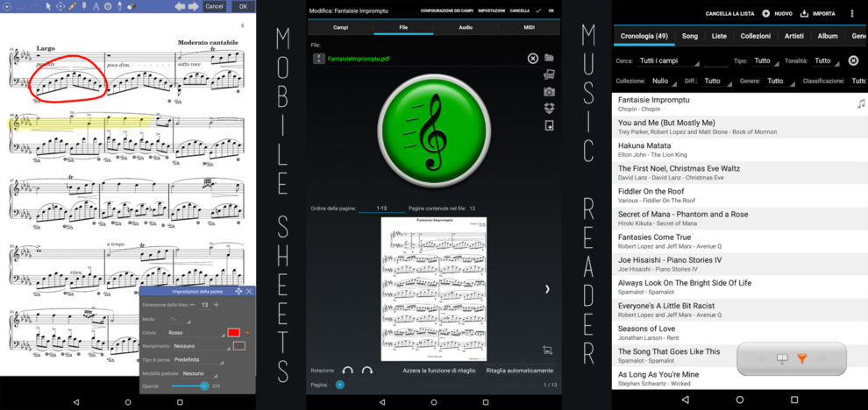Move the pen settings panel via drag handle icon
The height and width of the screenshot is (410, 868).
coord(238,291)
